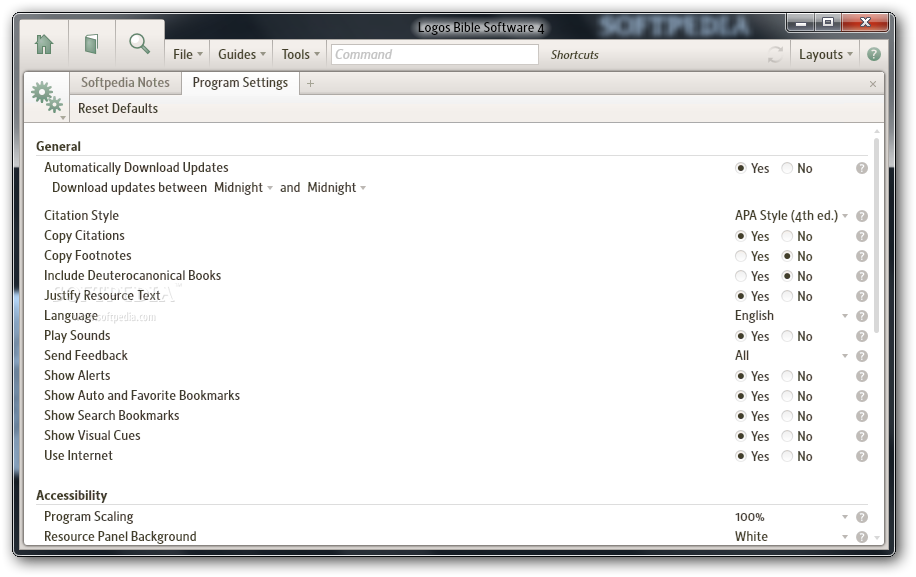Open help for Citation Style

click(862, 216)
